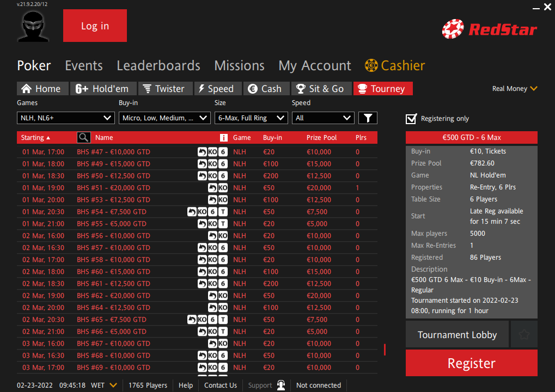Click the star favorite icon beside Tournament Lobby
This screenshot has width=555, height=392.
pyautogui.click(x=524, y=334)
